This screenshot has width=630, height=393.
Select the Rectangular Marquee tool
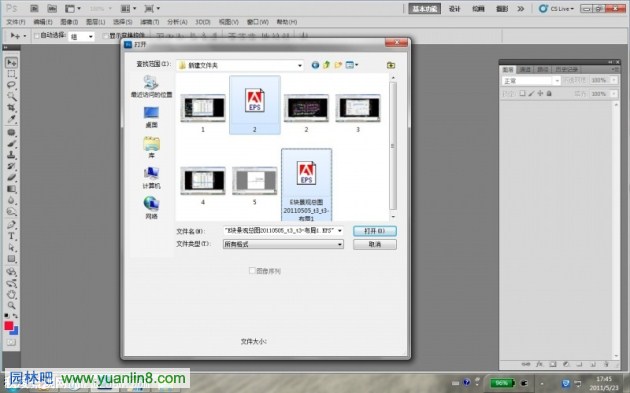click(x=11, y=74)
